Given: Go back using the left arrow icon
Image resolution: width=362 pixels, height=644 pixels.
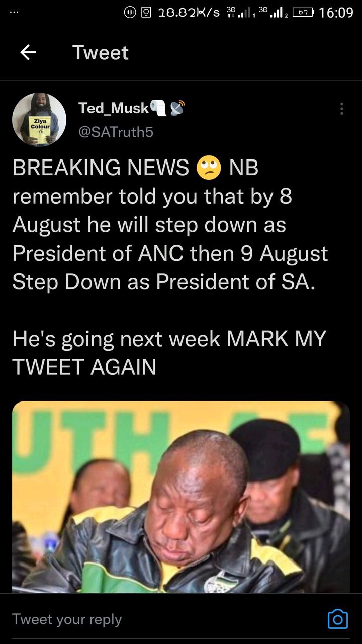Looking at the screenshot, I should pyautogui.click(x=28, y=53).
